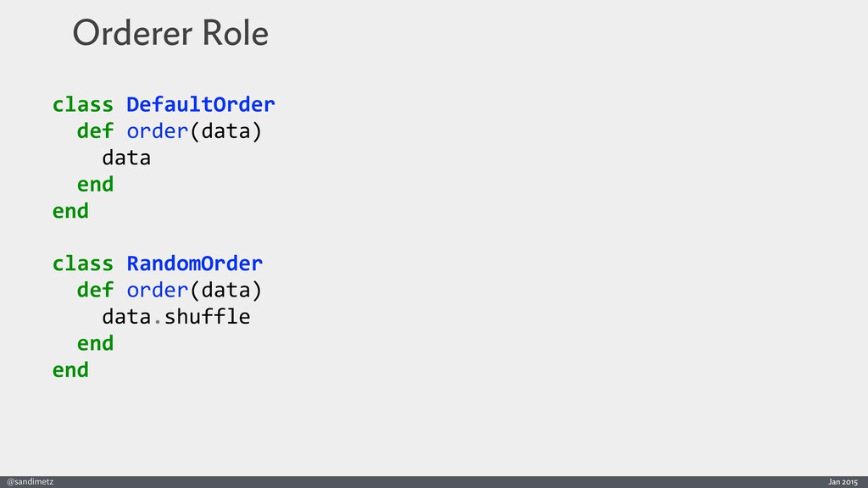Click the "Orderer Role" slide title

170,34
